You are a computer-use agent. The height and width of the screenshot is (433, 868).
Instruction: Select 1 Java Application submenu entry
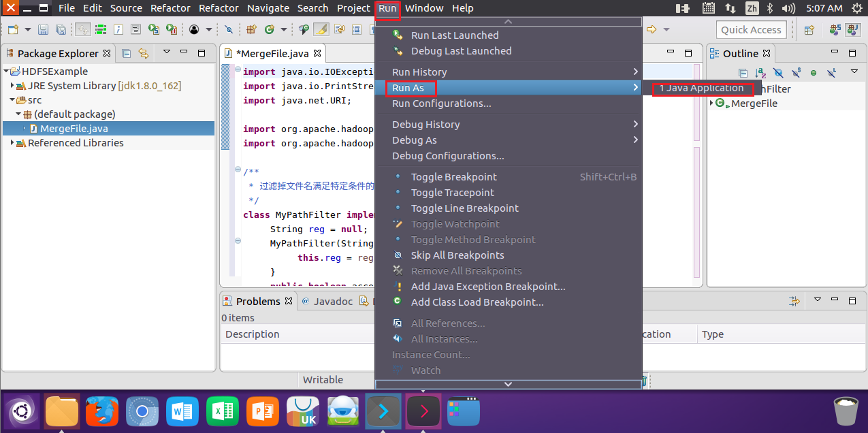tap(703, 89)
